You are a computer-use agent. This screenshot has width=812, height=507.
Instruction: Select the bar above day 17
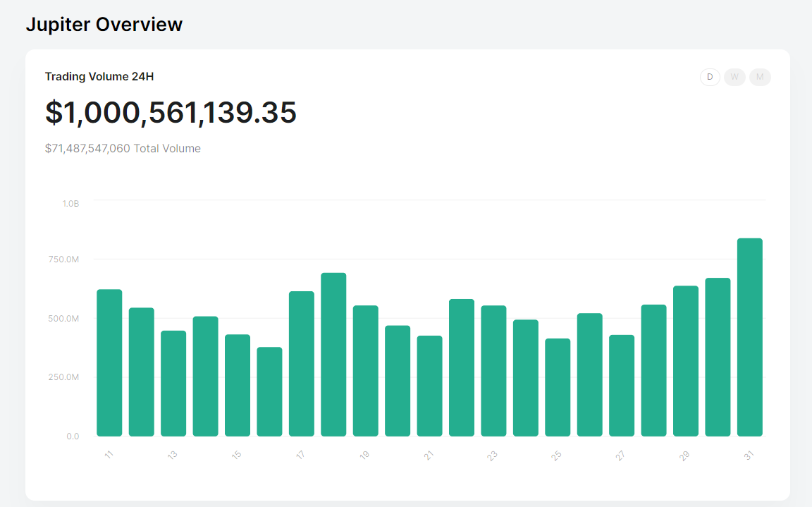(302, 364)
